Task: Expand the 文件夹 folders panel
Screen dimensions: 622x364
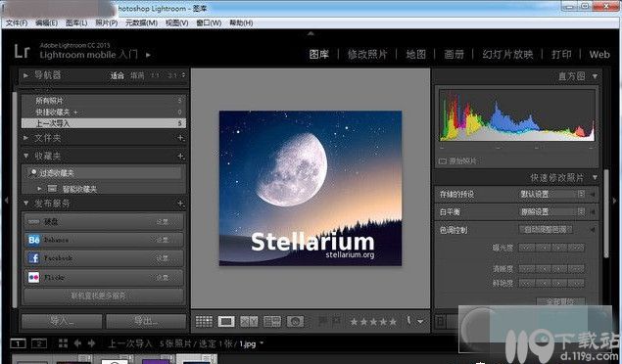Action: pos(25,138)
